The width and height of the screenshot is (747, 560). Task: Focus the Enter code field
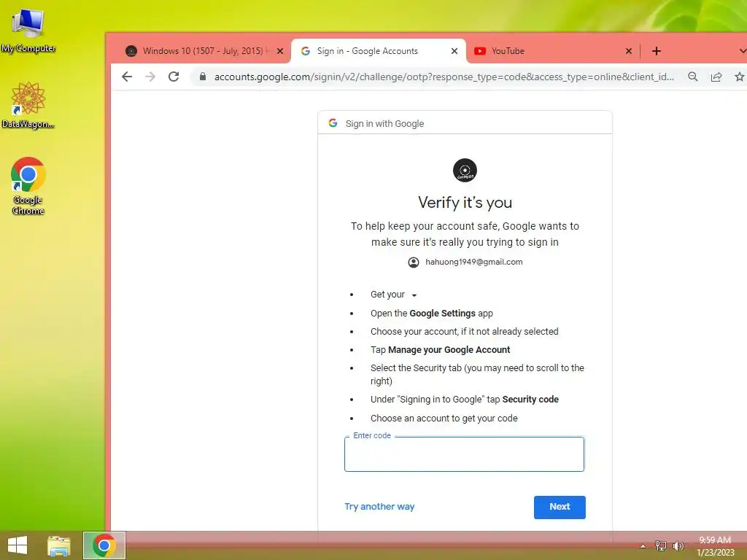(x=464, y=454)
